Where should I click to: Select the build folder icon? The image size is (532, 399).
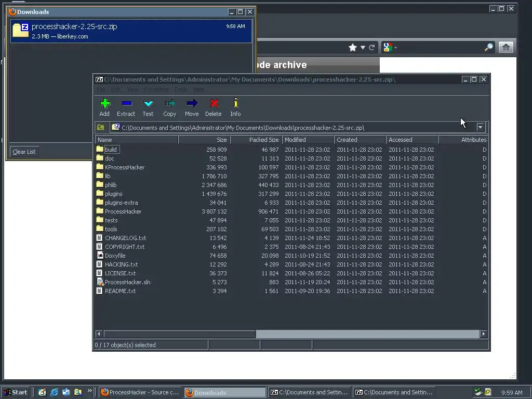(x=99, y=149)
